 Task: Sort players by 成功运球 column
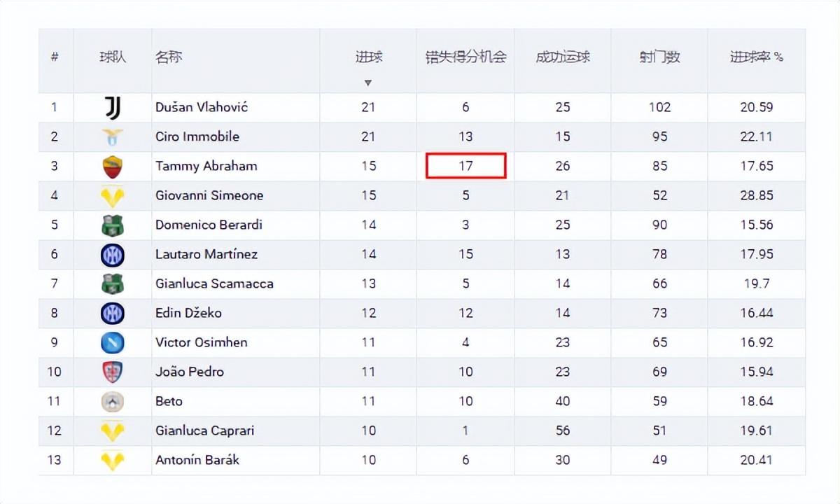(562, 57)
